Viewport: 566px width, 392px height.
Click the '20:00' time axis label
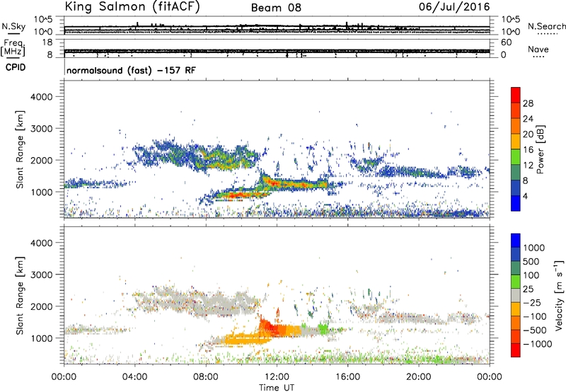(418, 377)
